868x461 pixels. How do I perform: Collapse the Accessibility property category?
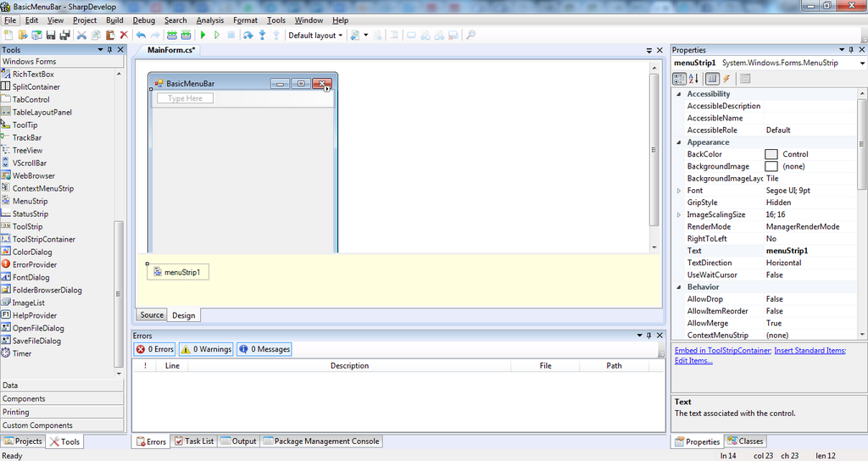(679, 94)
